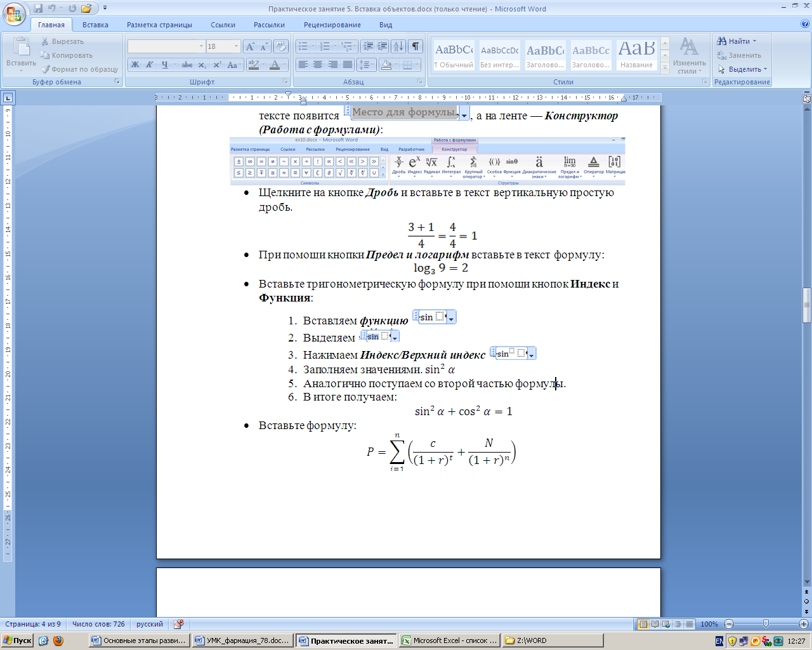Click the Subscript x₂ icon

point(202,65)
